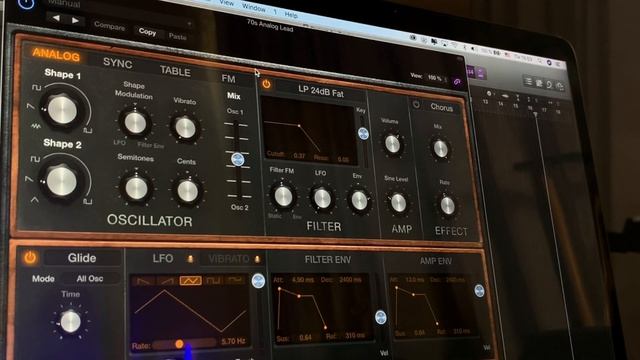Open Loop Browser in Logic toolbar

point(549,84)
